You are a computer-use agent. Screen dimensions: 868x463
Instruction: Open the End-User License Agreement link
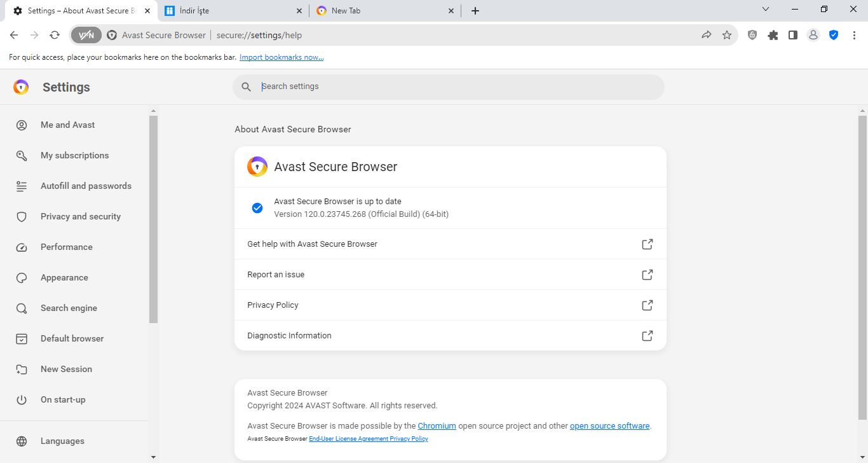point(348,439)
